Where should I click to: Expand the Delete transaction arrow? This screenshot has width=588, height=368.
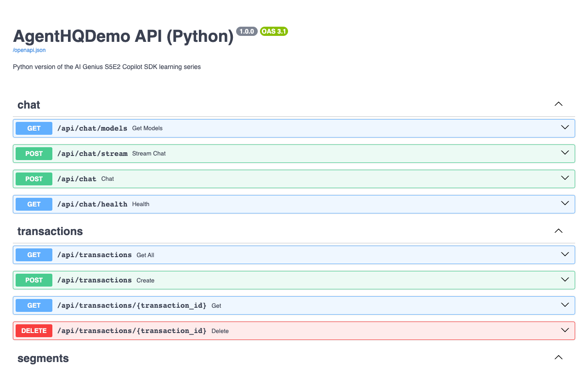565,330
